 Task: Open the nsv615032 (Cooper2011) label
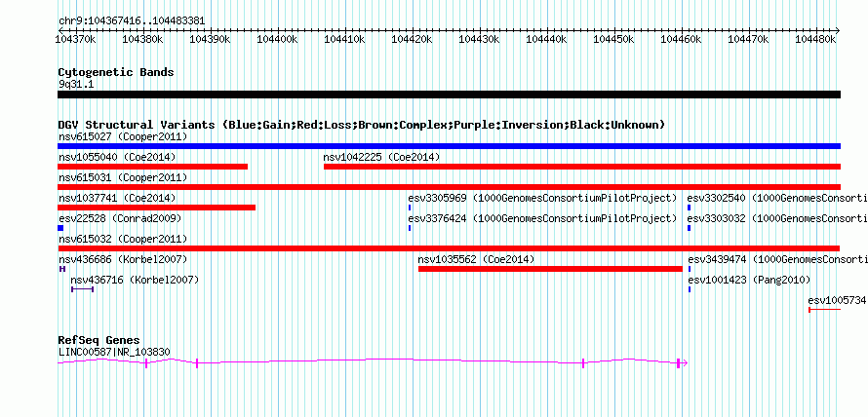(x=123, y=239)
